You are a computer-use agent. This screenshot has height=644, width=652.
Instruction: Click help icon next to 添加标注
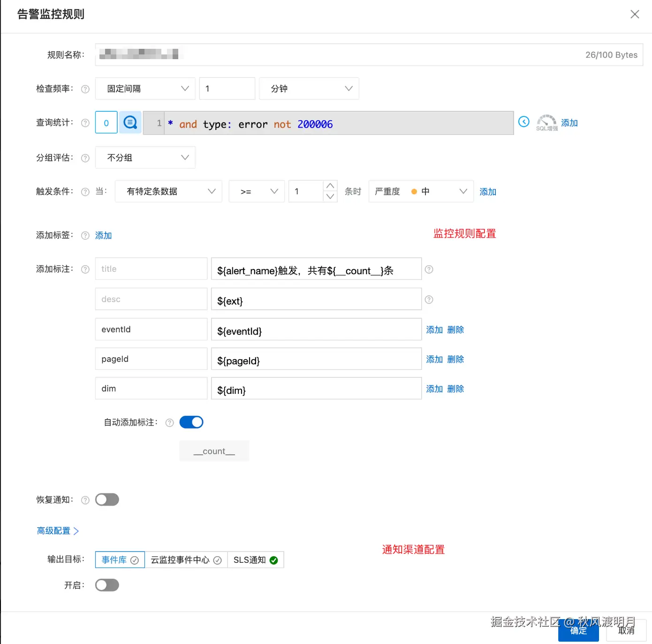85,269
